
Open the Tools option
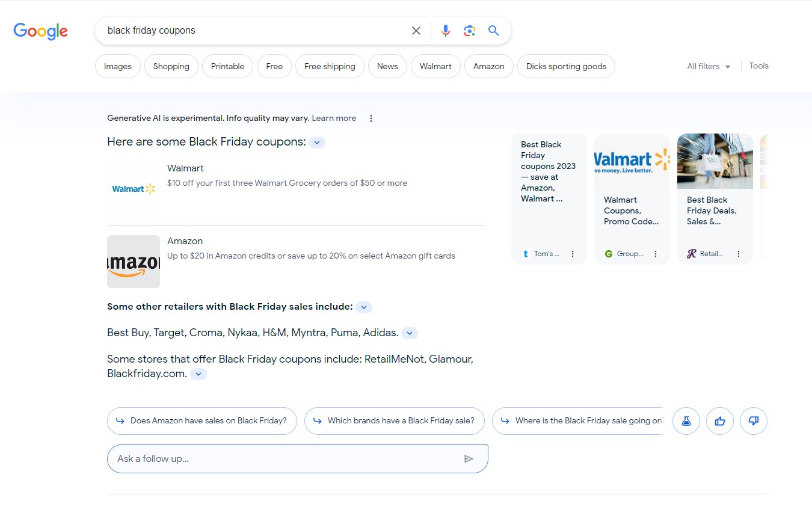coord(758,66)
